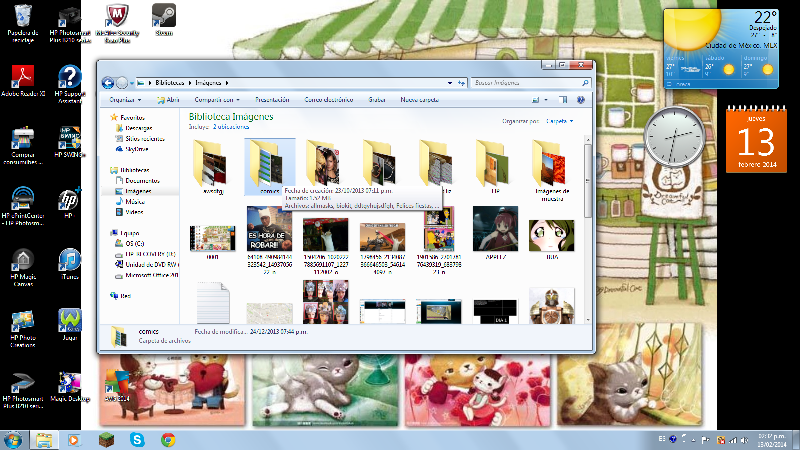Open the 2 ubicaciones link

231,127
